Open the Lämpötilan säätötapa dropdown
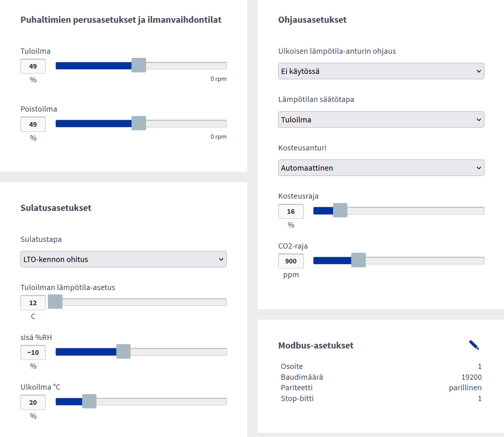This screenshot has height=437, width=504. pos(381,119)
